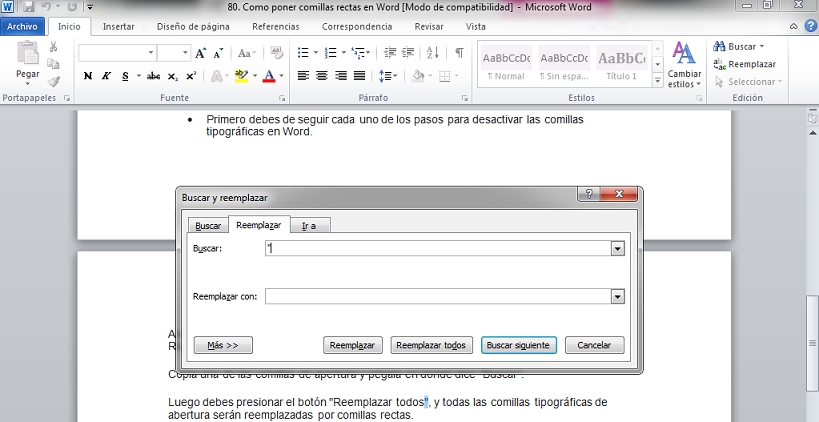Toggle the paragraph marks pilcrow icon
819x422 pixels.
[459, 53]
